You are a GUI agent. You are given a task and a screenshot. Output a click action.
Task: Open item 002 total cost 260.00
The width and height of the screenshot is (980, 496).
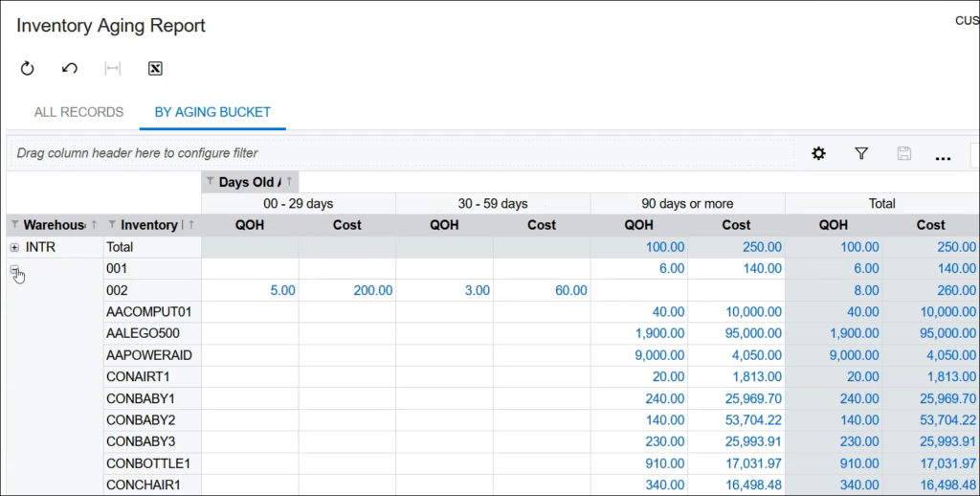(x=956, y=290)
